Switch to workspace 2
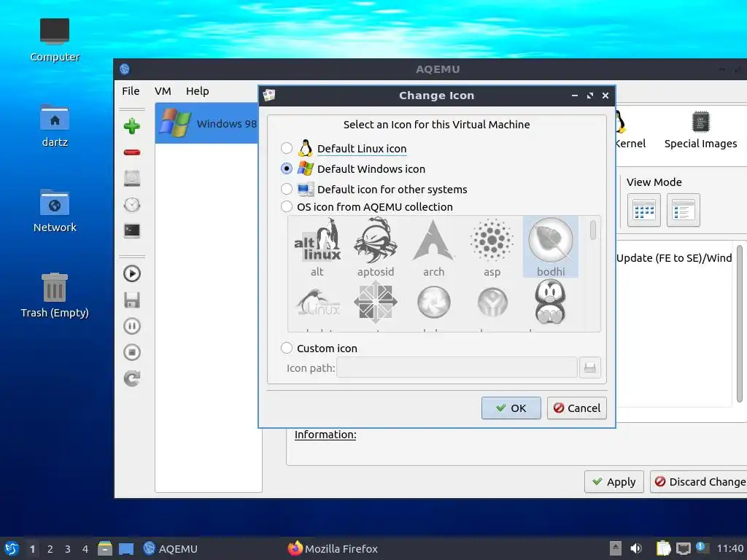 50,549
